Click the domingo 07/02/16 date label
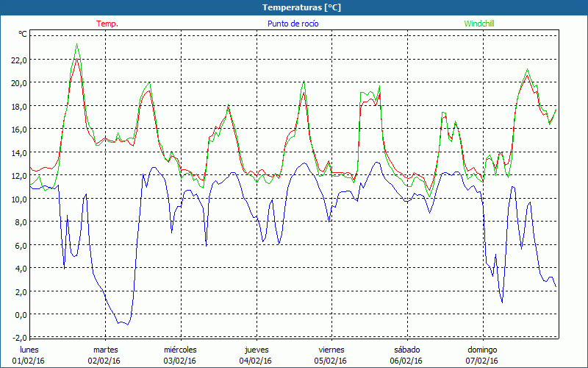The width and height of the screenshot is (588, 368). click(482, 355)
